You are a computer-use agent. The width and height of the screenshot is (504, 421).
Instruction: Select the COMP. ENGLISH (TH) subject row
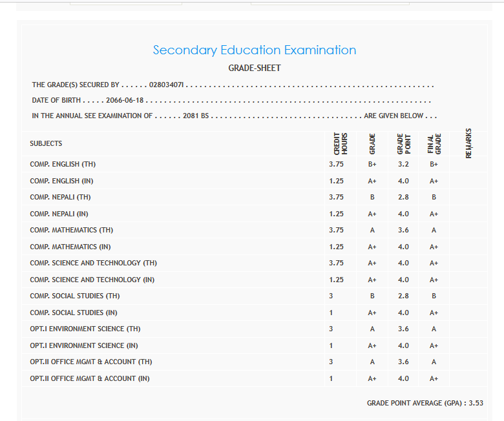click(x=63, y=164)
